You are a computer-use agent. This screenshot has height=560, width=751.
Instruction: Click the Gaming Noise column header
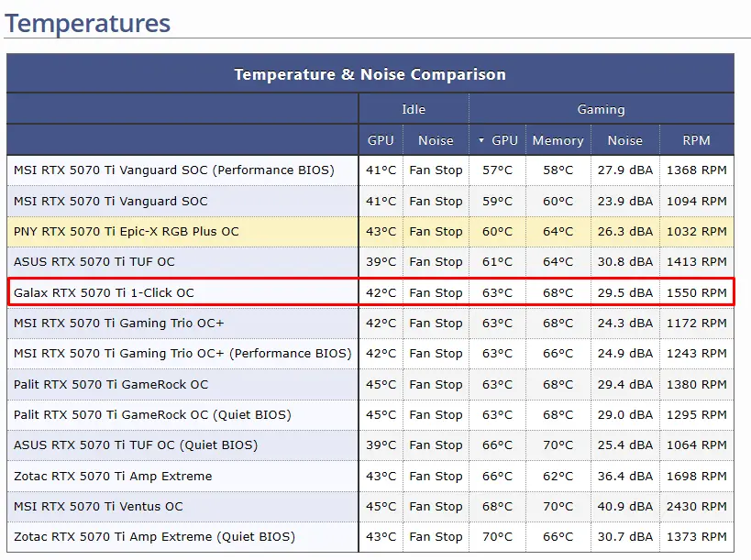625,140
